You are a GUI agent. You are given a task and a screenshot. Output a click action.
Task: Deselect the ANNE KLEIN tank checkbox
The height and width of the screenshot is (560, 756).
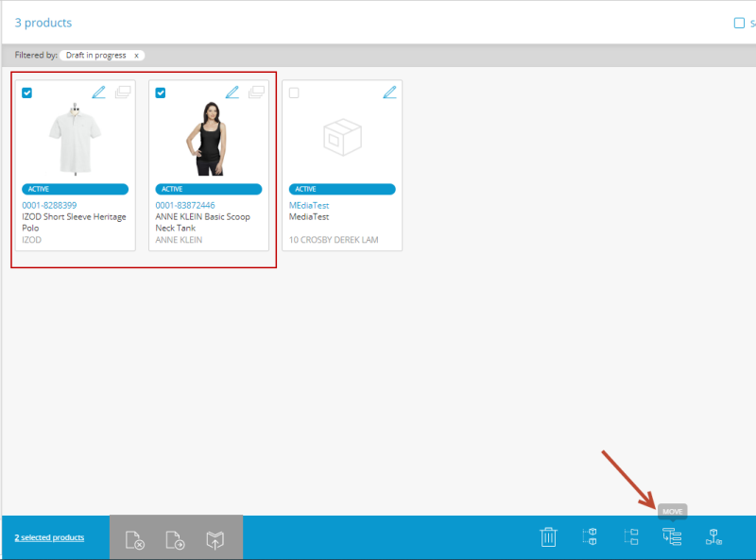click(161, 93)
